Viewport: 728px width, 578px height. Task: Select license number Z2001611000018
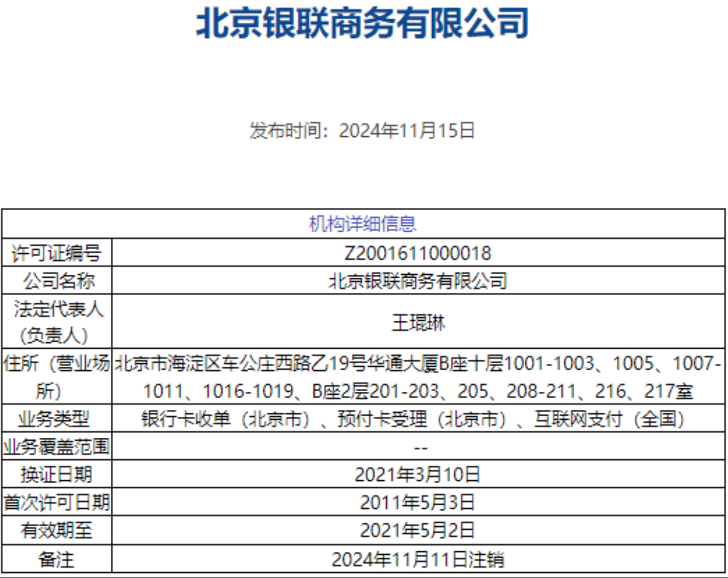coord(418,253)
